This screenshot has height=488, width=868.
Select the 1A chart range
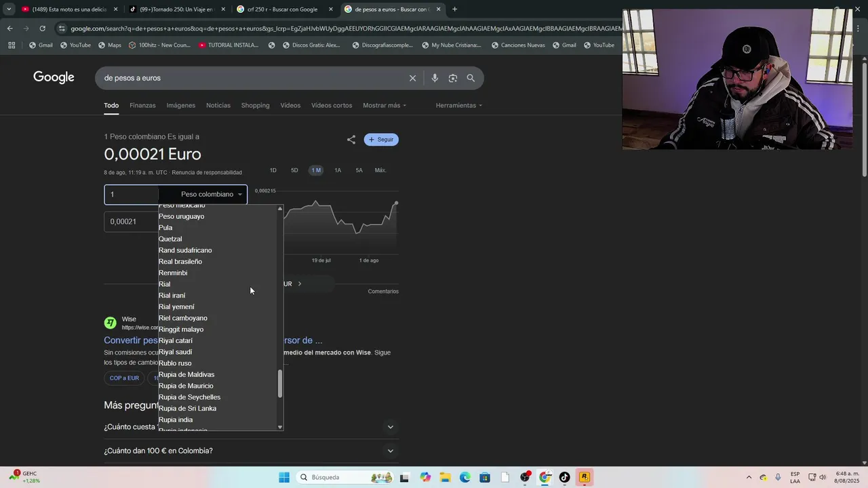[x=338, y=170]
